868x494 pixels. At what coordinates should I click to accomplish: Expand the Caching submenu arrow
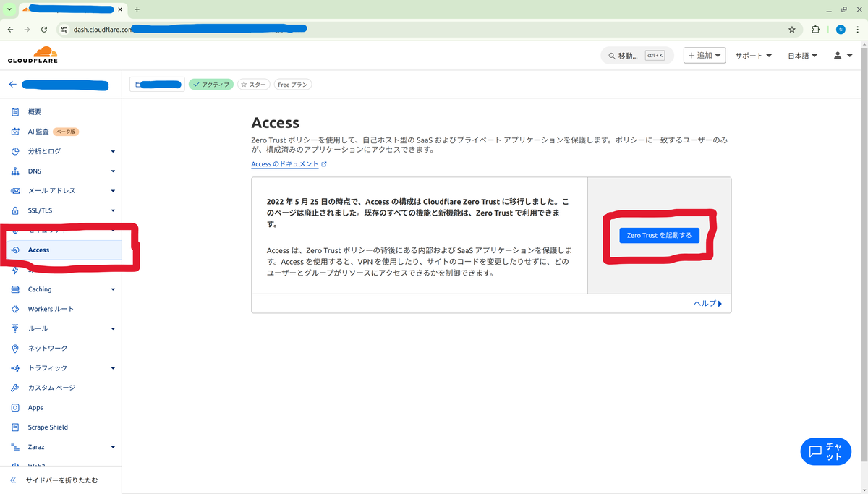tap(113, 289)
